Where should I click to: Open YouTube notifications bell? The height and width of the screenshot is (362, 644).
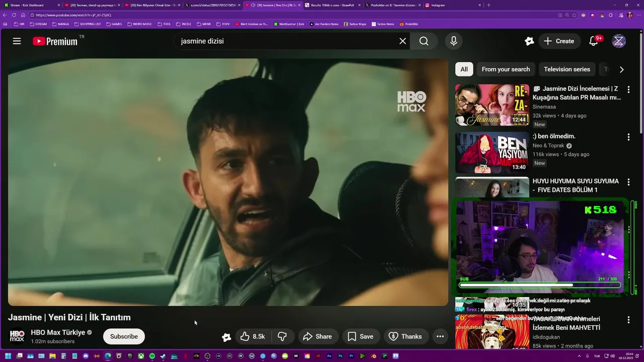tap(594, 41)
